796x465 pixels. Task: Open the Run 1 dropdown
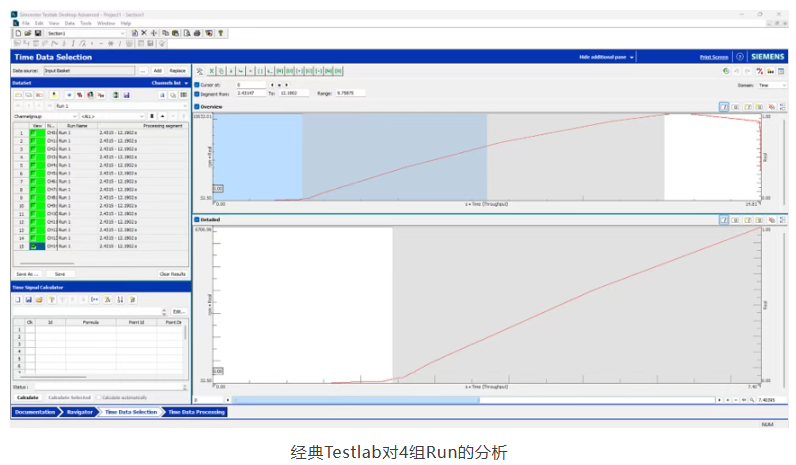(122, 106)
